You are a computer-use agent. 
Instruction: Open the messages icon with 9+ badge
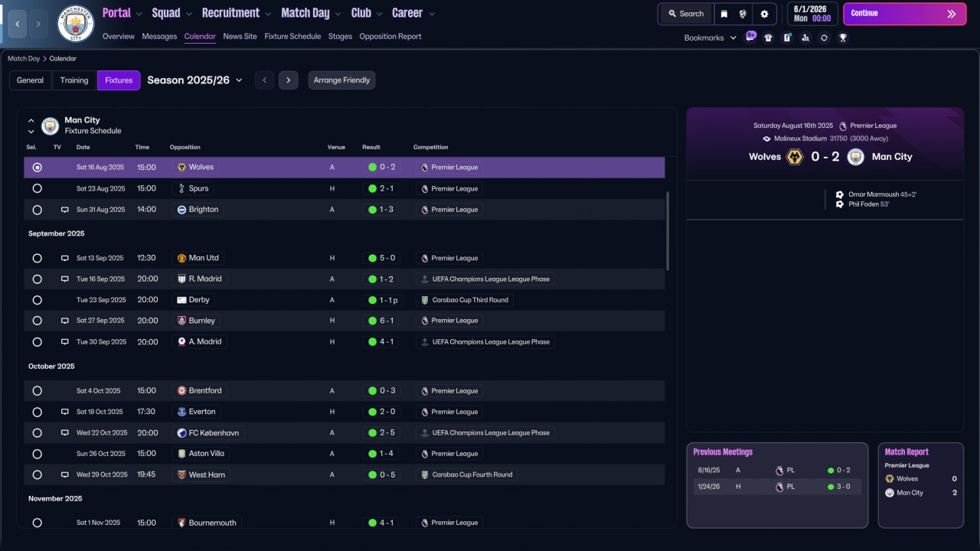tap(750, 37)
